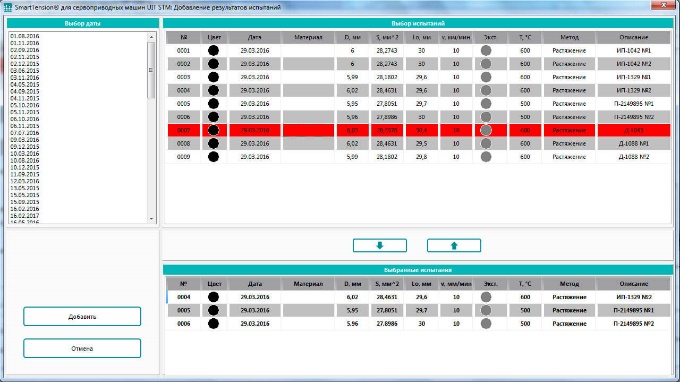The height and width of the screenshot is (382, 680).
Task: Click the Отмена button
Action: click(82, 349)
